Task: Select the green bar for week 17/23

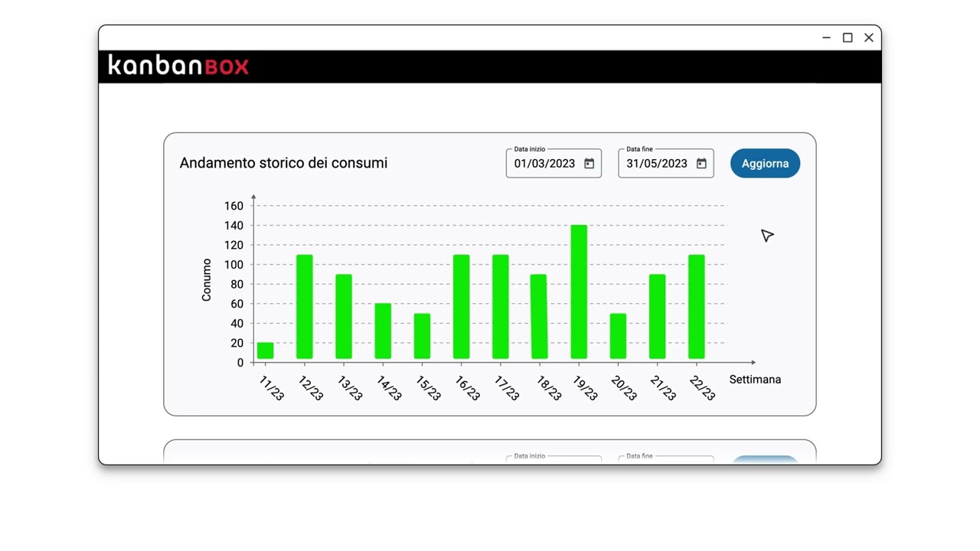Action: pyautogui.click(x=501, y=307)
